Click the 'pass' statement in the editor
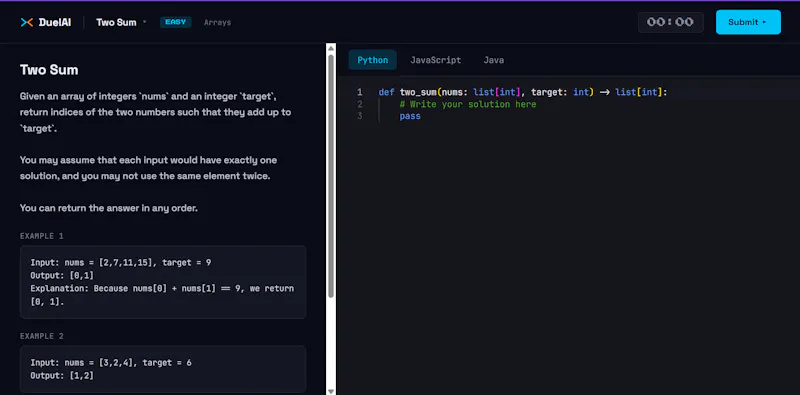This screenshot has height=395, width=800. [410, 116]
